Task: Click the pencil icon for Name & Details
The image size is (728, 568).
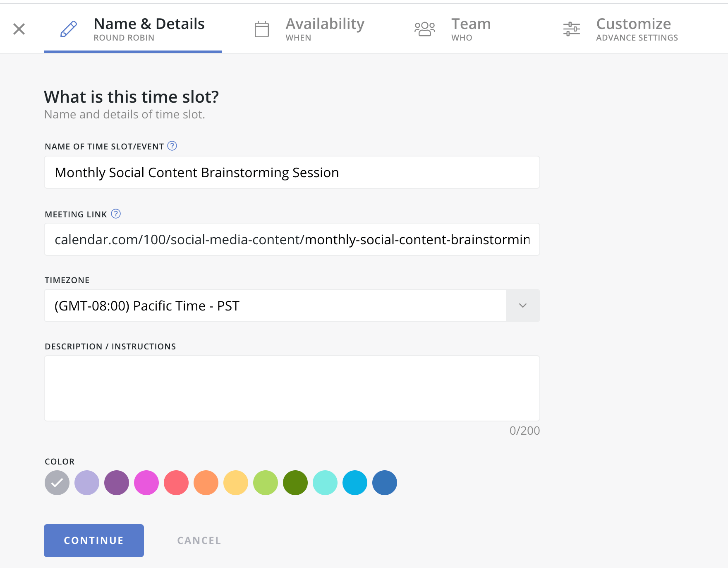Action: pyautogui.click(x=69, y=29)
